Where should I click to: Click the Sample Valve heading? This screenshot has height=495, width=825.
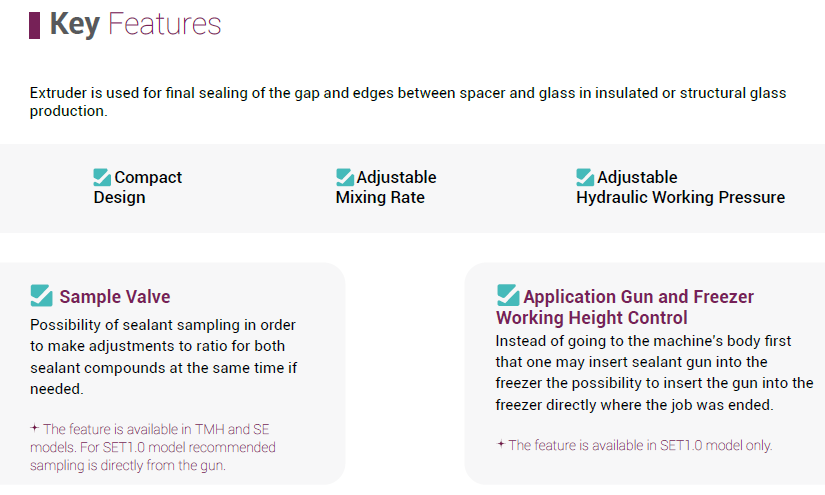click(x=115, y=297)
